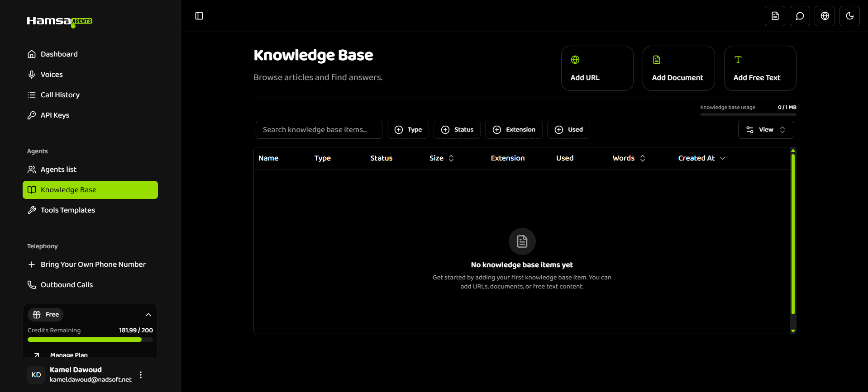The width and height of the screenshot is (868, 392).
Task: Click the T icon on Add Free Text
Action: click(x=738, y=60)
